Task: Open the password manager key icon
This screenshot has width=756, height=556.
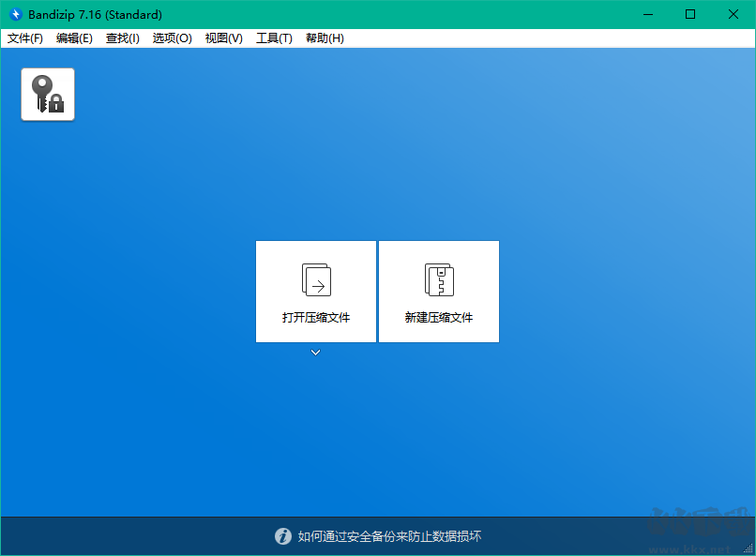Action: (47, 94)
